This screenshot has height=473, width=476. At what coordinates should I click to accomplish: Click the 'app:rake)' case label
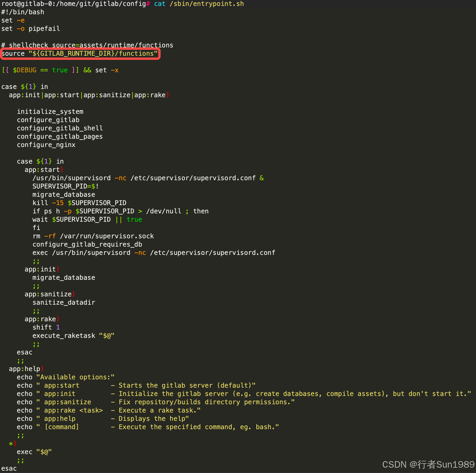tap(42, 319)
